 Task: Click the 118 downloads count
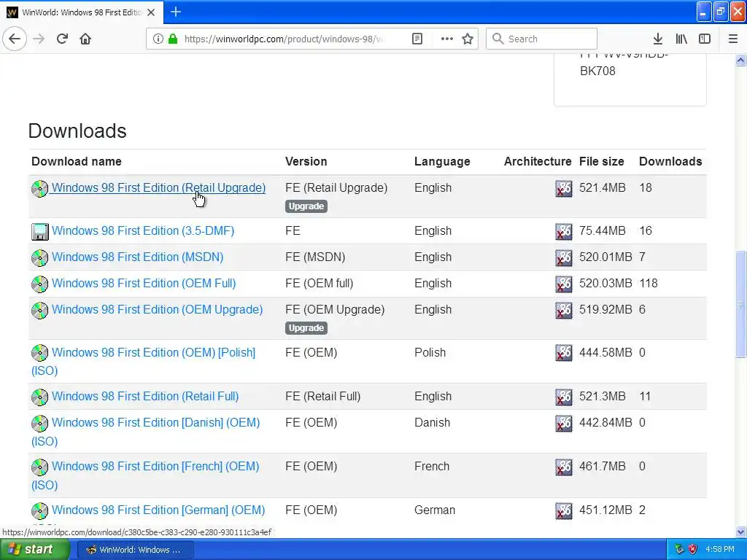click(649, 284)
